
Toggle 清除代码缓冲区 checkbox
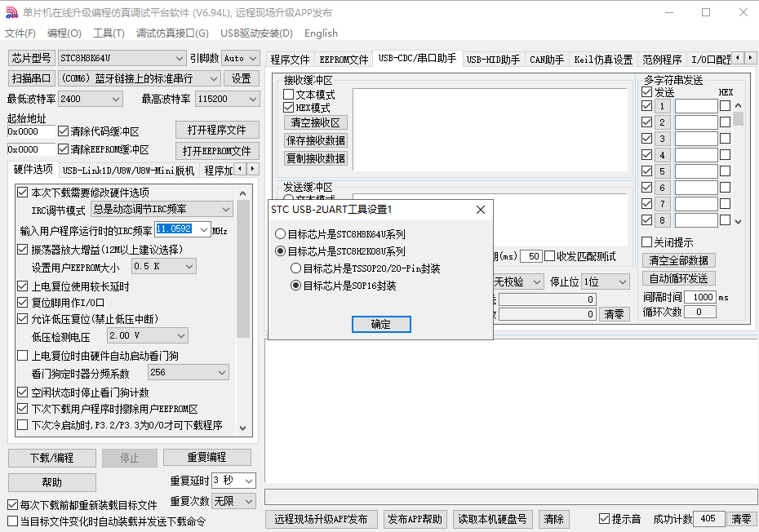(64, 131)
